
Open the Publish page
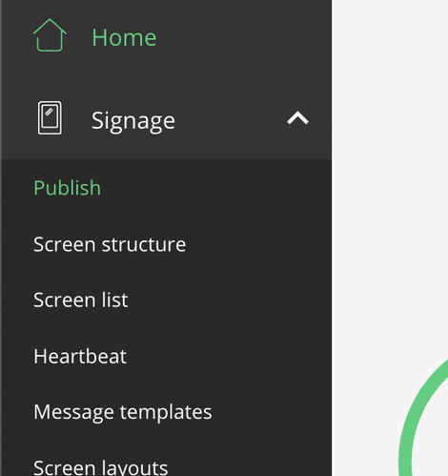(67, 188)
